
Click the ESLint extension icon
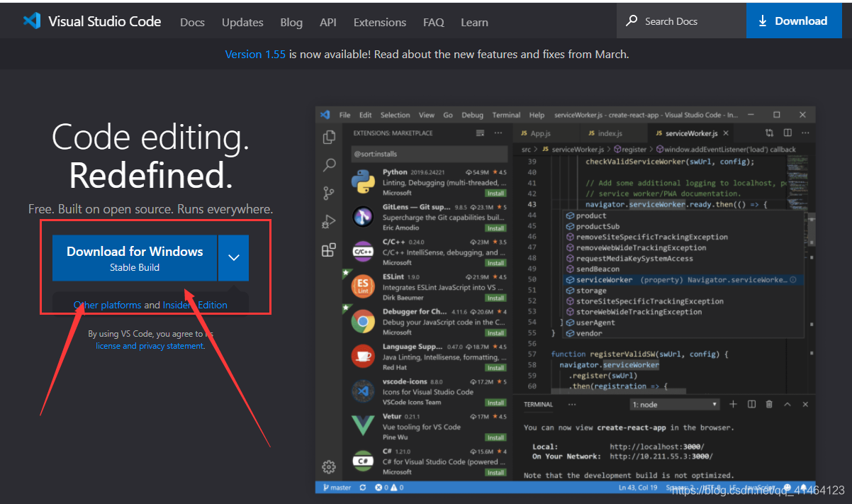pos(362,286)
